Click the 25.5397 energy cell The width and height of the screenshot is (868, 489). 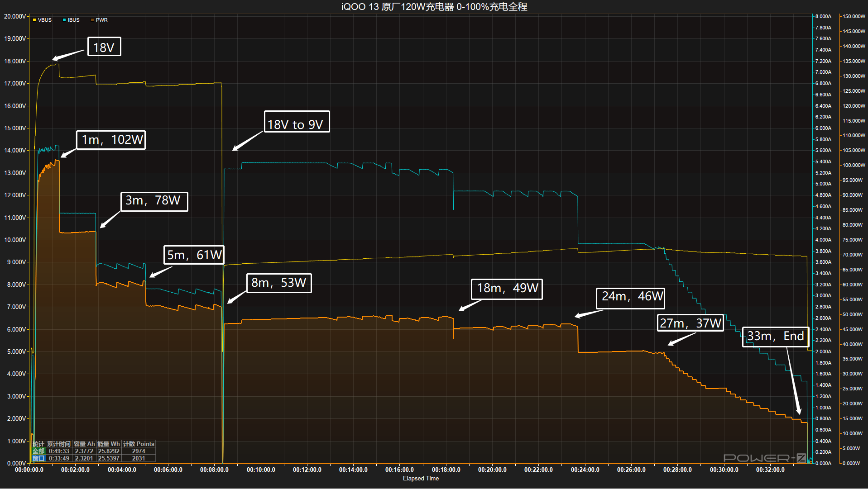click(109, 458)
